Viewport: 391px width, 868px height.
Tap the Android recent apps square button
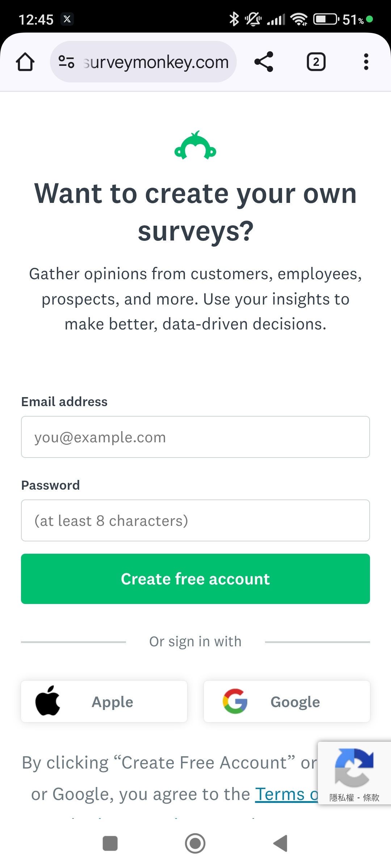tap(110, 843)
